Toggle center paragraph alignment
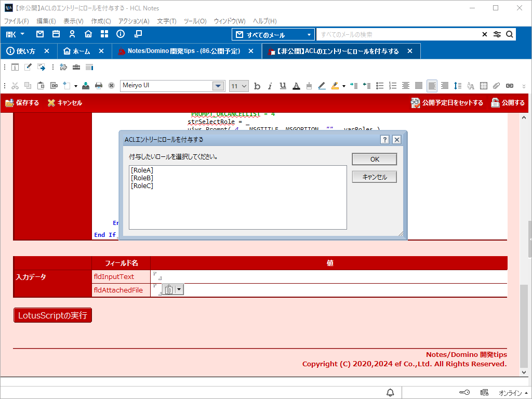The image size is (532, 399). 406,86
